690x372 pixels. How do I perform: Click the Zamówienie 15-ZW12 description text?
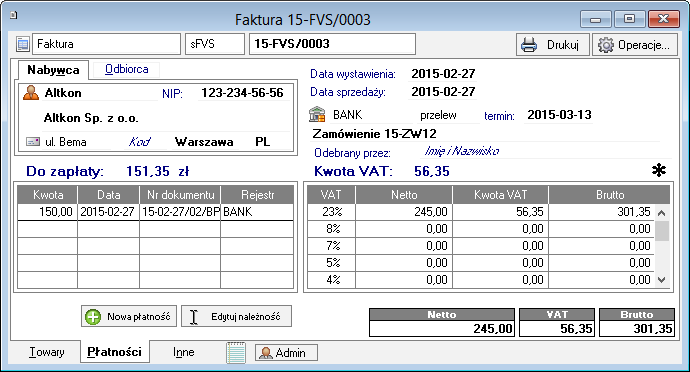pos(374,133)
